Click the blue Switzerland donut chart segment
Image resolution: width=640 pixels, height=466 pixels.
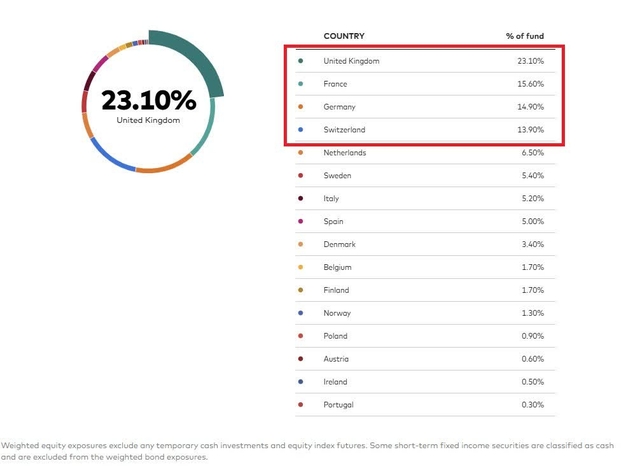[x=109, y=157]
